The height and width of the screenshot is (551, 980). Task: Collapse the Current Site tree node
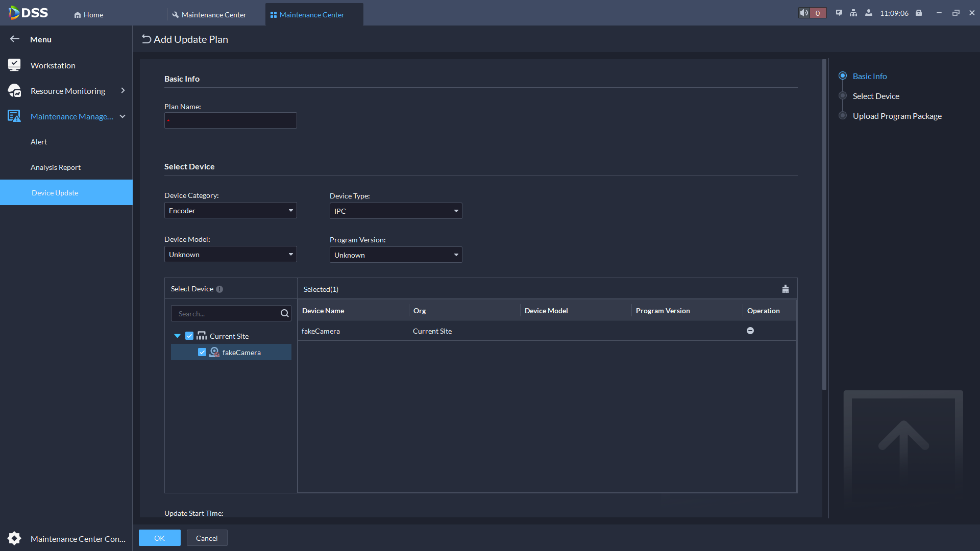click(177, 336)
